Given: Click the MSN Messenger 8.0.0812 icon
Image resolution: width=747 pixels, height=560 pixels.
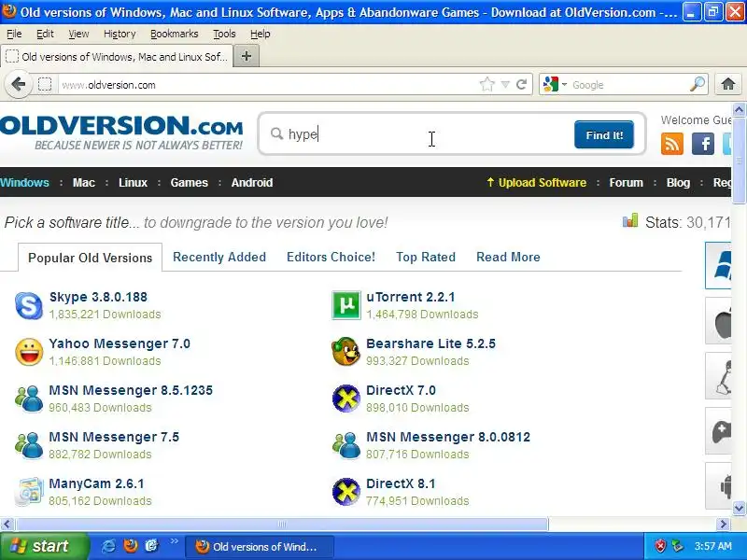Looking at the screenshot, I should point(346,445).
